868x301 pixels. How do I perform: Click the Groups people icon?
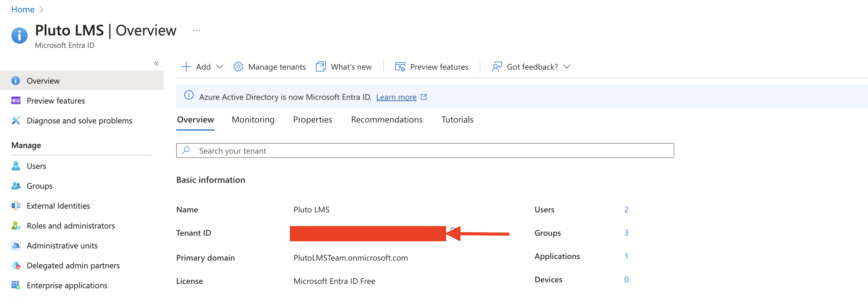pos(16,186)
